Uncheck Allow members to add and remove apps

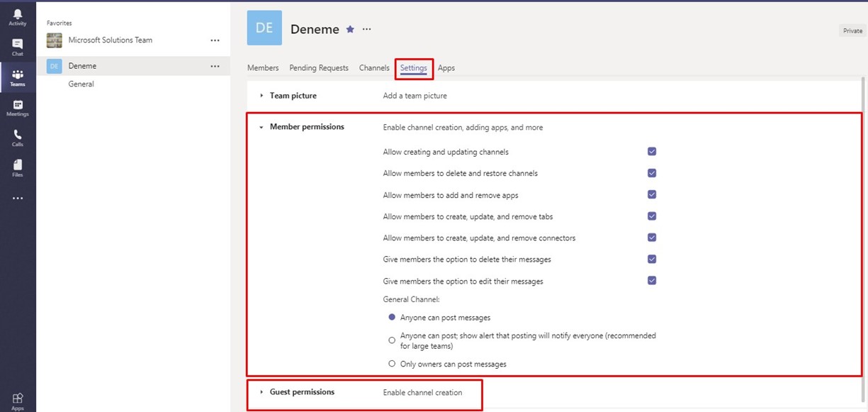tap(652, 194)
